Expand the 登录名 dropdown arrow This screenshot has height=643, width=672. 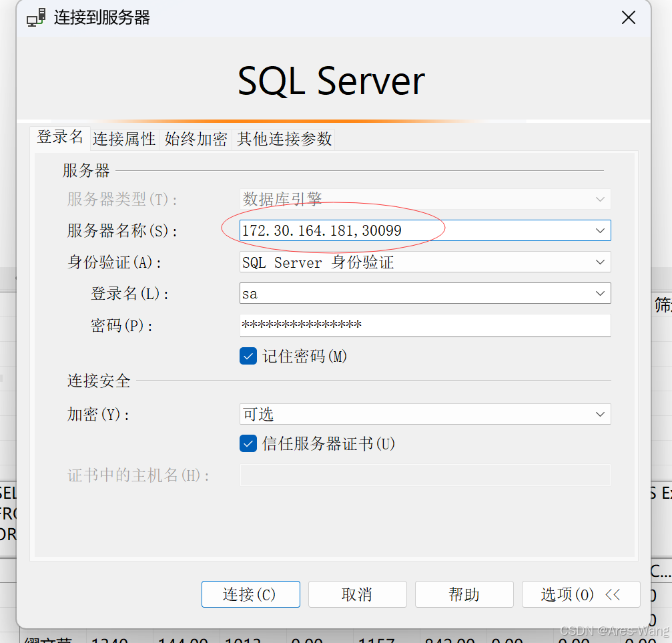[x=600, y=293]
